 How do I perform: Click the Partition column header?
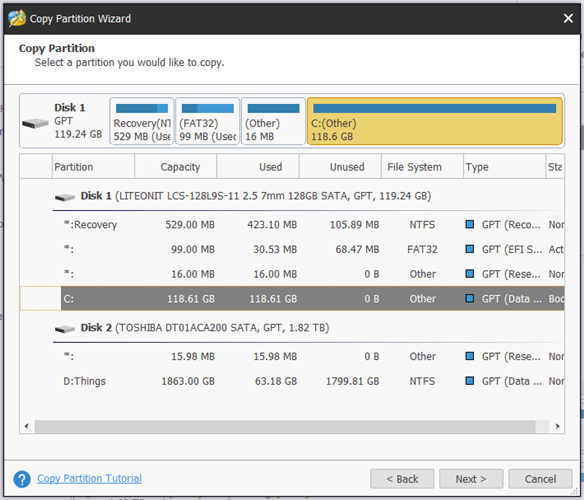(x=93, y=167)
